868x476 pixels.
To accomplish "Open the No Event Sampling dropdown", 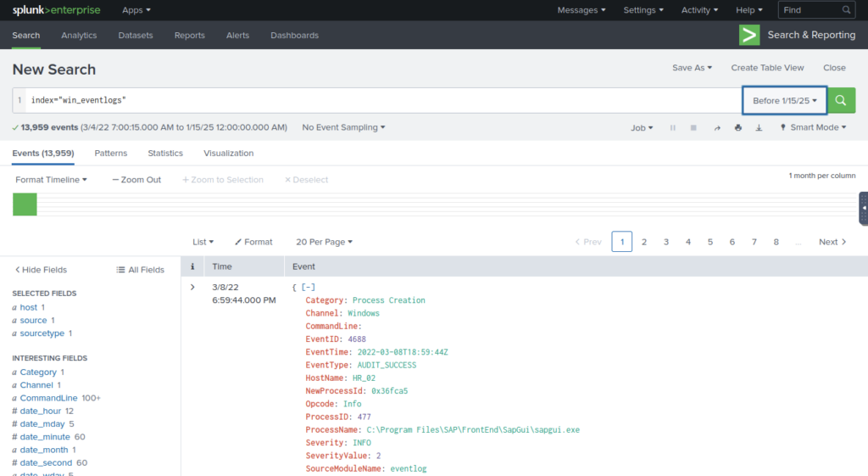I will pyautogui.click(x=343, y=127).
